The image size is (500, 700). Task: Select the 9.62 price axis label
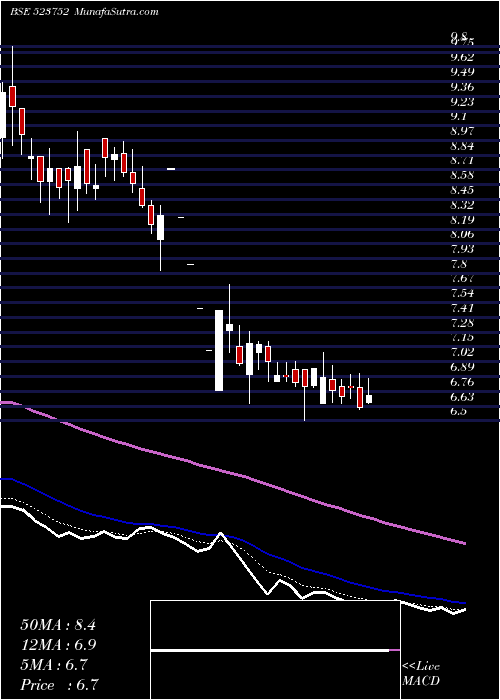point(462,57)
